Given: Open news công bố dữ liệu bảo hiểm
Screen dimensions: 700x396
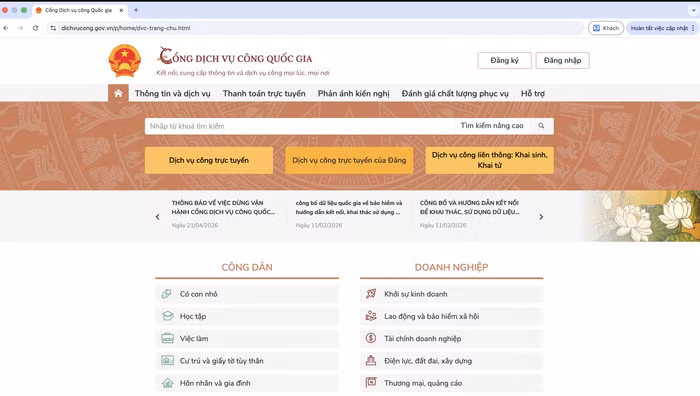Looking at the screenshot, I should click(x=349, y=207).
